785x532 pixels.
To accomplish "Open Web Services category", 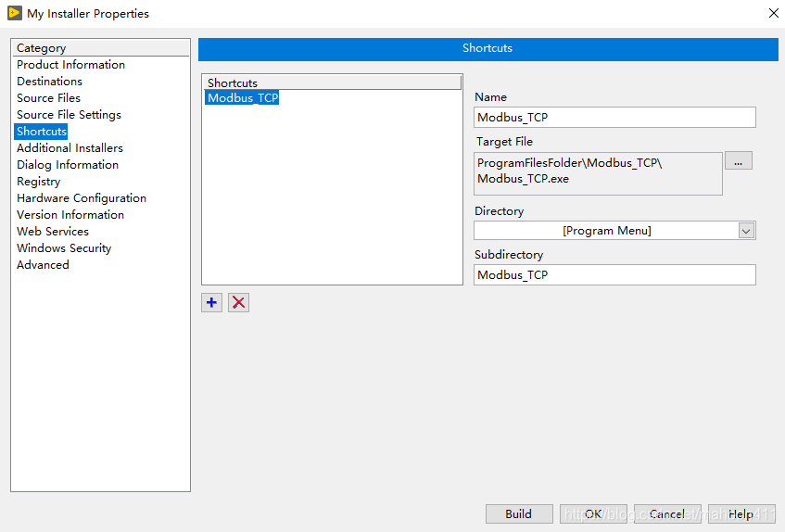I will (x=52, y=231).
